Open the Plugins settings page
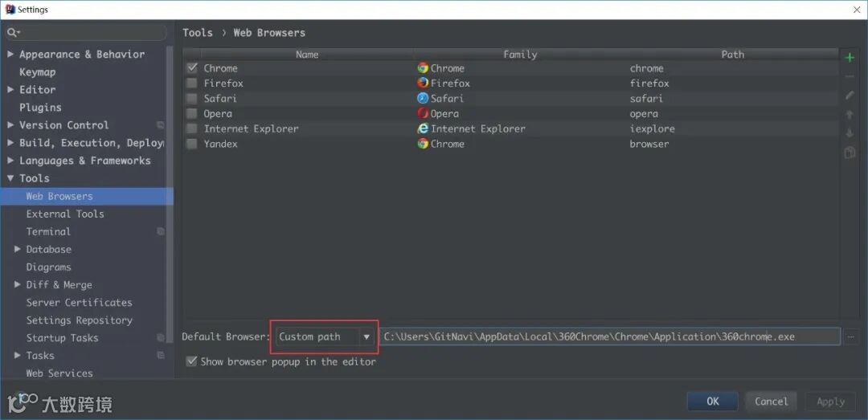Screen dimensions: 868x420 tap(40, 108)
